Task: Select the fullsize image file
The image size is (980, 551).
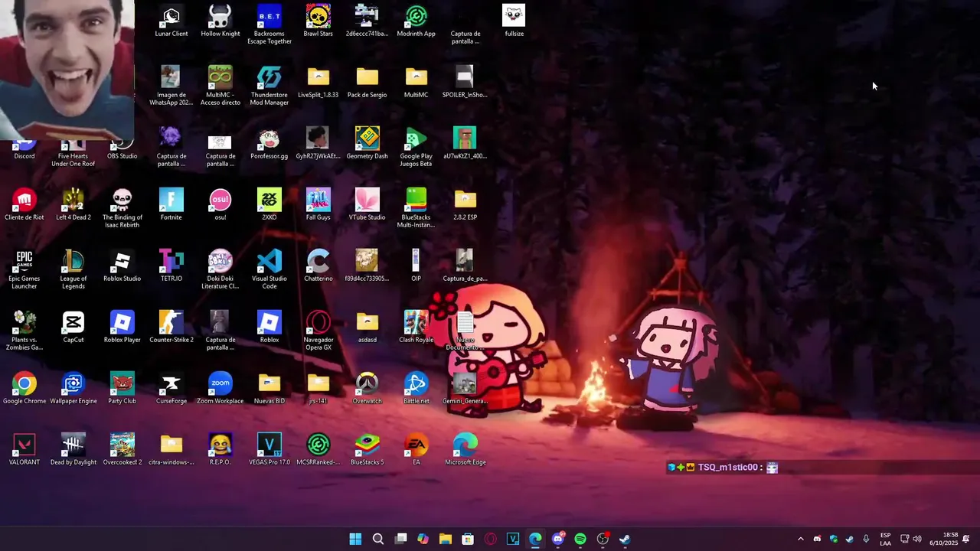Action: click(514, 21)
